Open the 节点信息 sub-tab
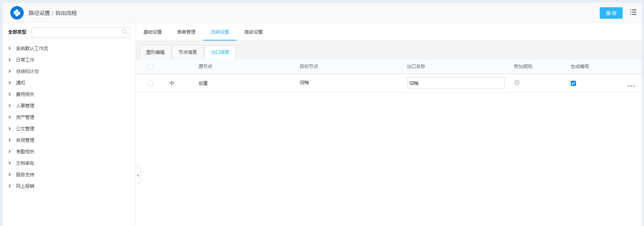644x226 pixels. point(187,52)
